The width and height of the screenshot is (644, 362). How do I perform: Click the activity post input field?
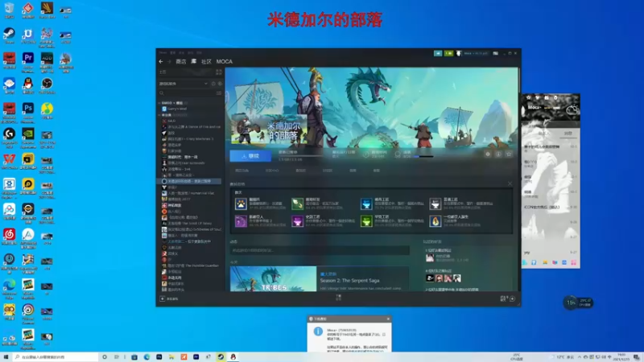320,250
